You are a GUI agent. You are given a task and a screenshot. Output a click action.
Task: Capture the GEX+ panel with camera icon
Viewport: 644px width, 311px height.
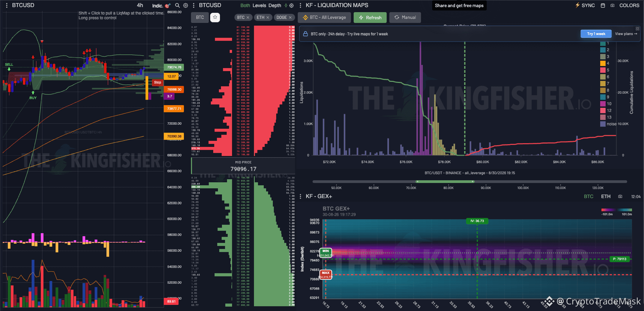[x=620, y=196]
